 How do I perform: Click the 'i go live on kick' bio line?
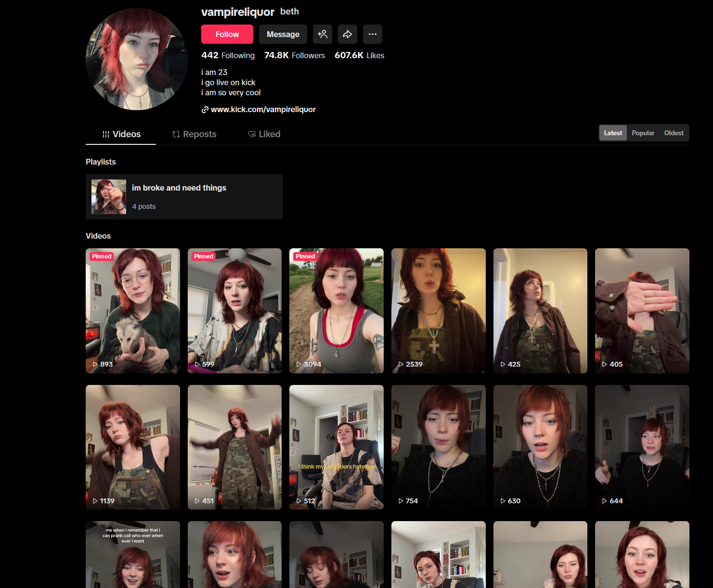tap(228, 82)
